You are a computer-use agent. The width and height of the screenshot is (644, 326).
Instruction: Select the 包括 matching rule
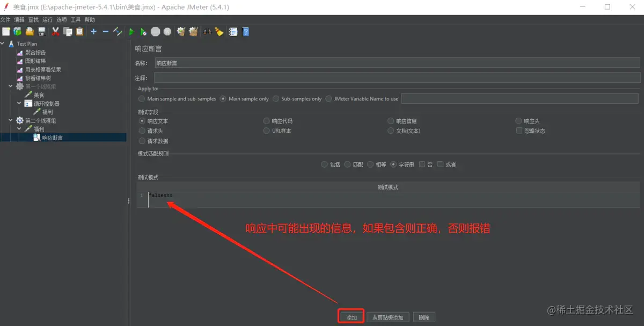[324, 164]
